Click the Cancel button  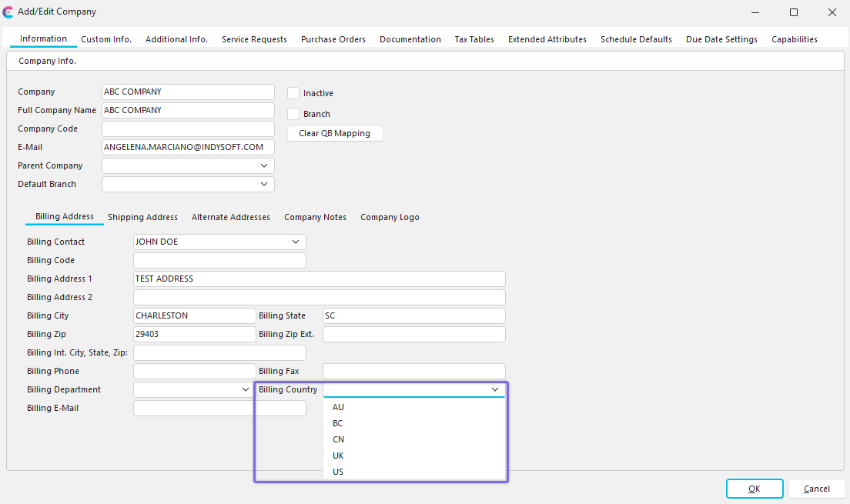[816, 489]
